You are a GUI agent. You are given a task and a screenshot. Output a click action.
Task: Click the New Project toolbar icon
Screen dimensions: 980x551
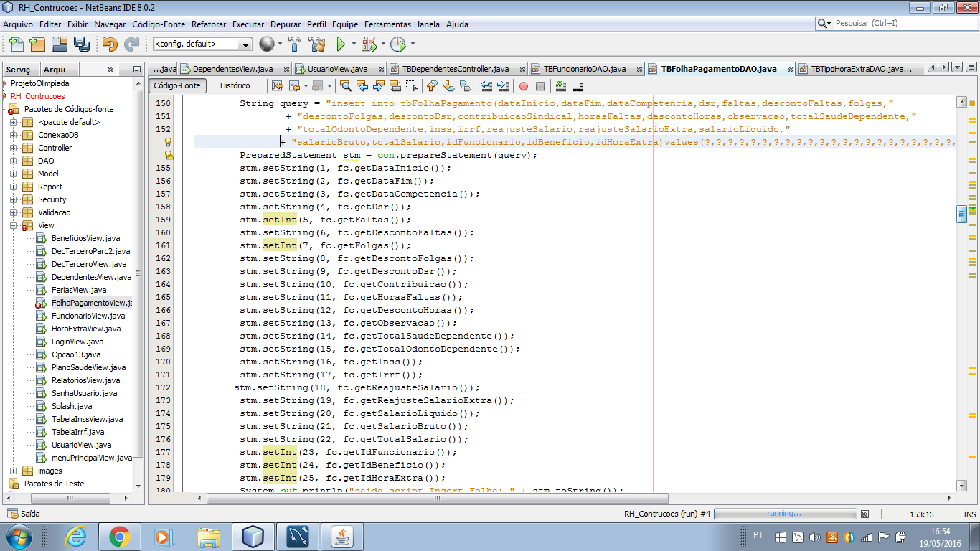(x=37, y=44)
